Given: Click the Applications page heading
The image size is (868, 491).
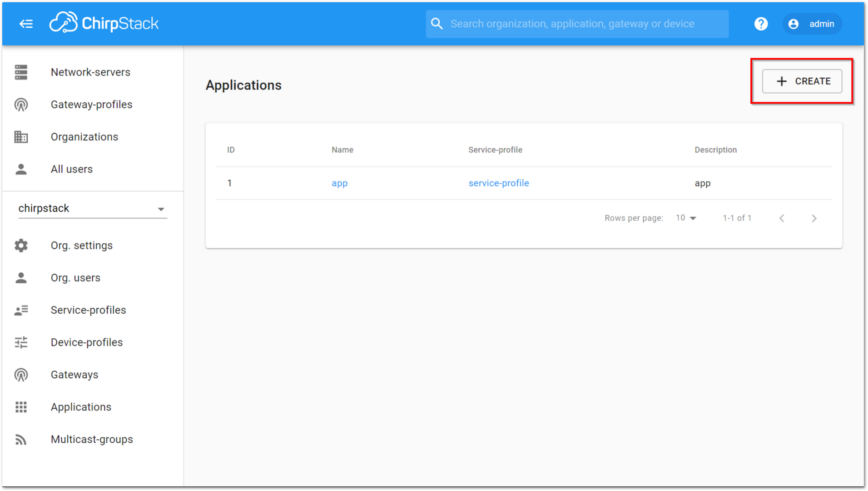Looking at the screenshot, I should [x=243, y=85].
